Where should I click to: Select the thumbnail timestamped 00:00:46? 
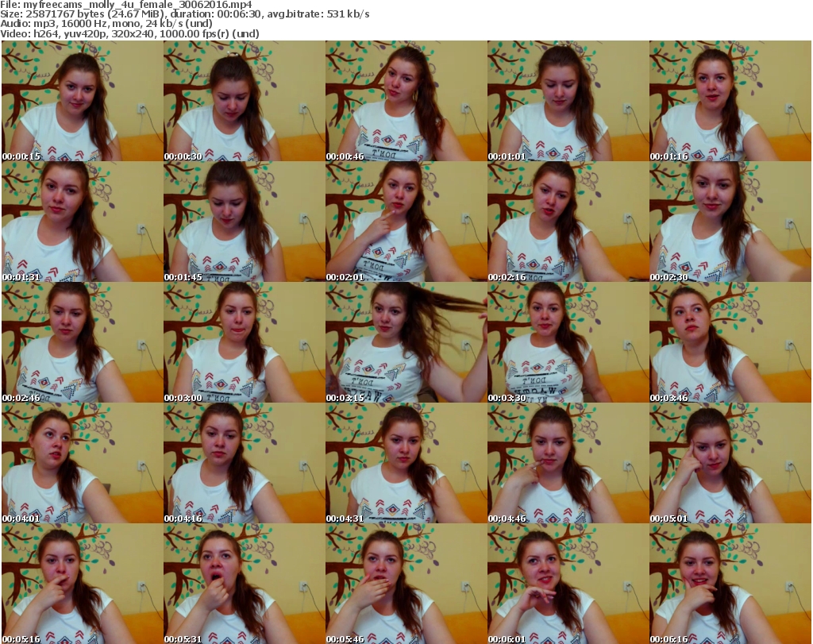click(406, 101)
